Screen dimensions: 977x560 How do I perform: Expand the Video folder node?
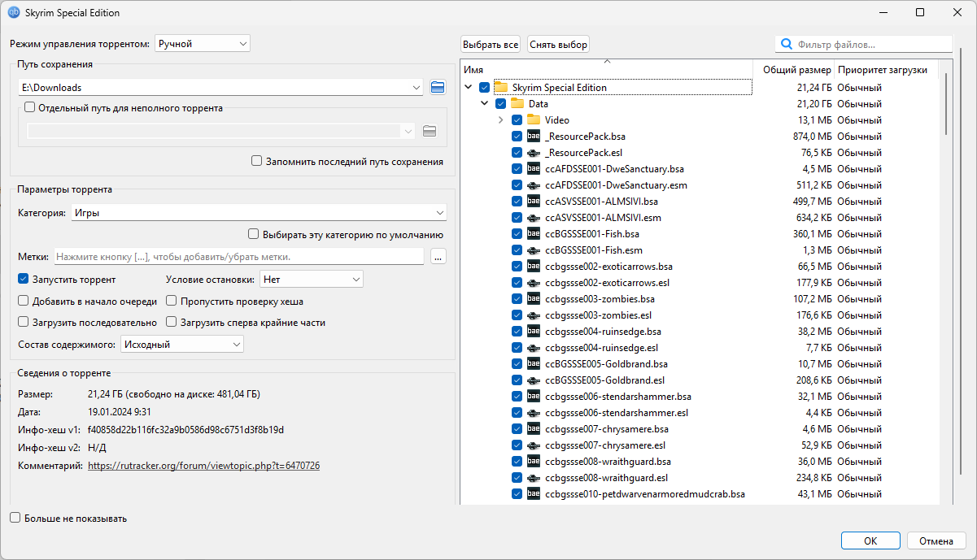pos(501,119)
